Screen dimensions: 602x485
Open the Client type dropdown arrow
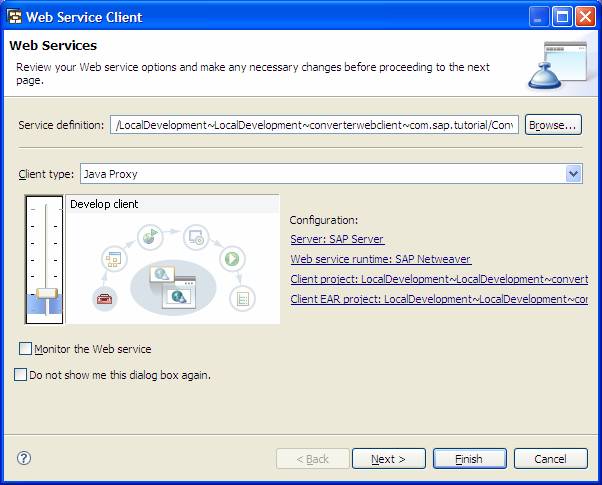(x=573, y=174)
